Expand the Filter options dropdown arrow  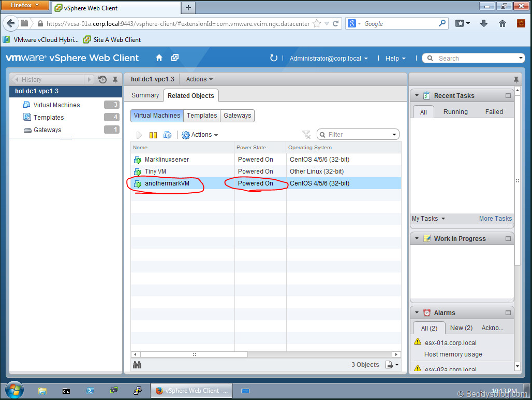[394, 135]
